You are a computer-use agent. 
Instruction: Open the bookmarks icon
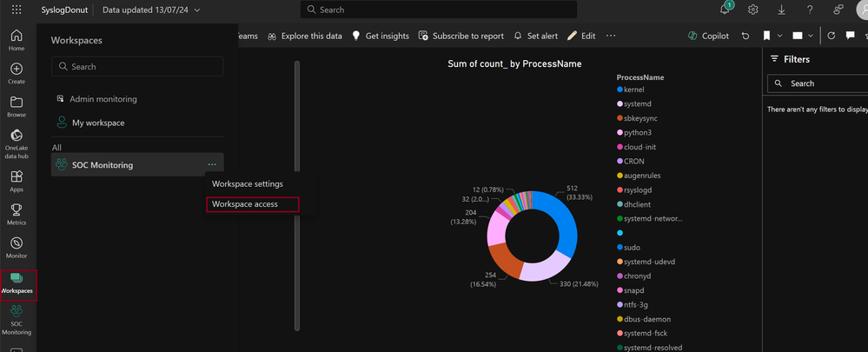coord(766,36)
